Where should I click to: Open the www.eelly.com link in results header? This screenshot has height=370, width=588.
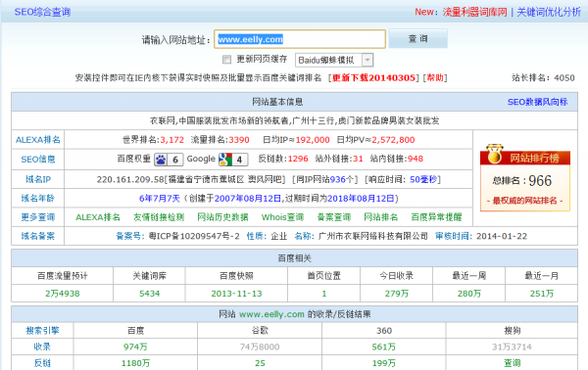271,314
